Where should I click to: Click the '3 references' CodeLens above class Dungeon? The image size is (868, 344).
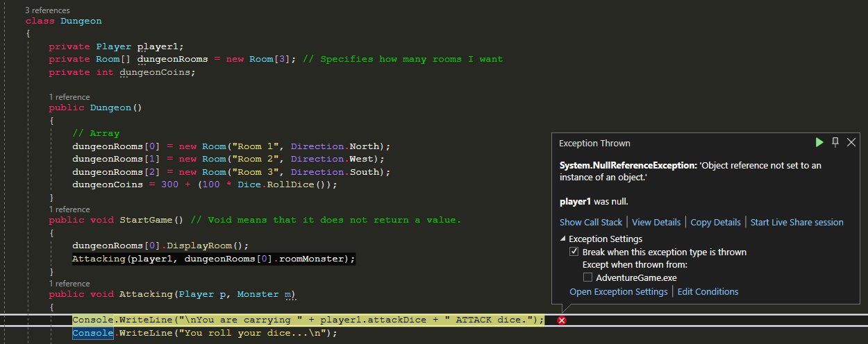(x=47, y=11)
